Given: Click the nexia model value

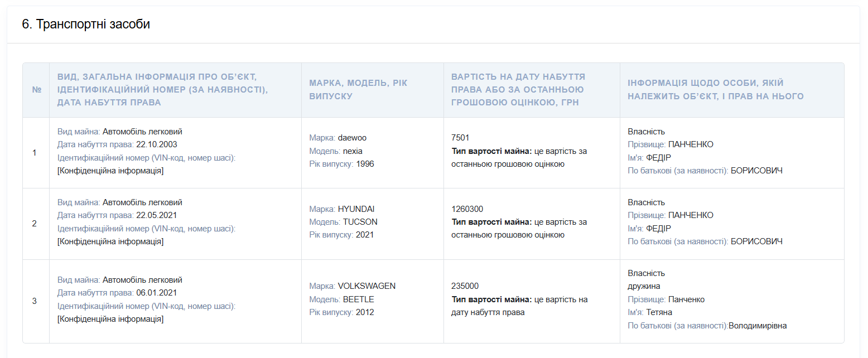Looking at the screenshot, I should point(353,151).
